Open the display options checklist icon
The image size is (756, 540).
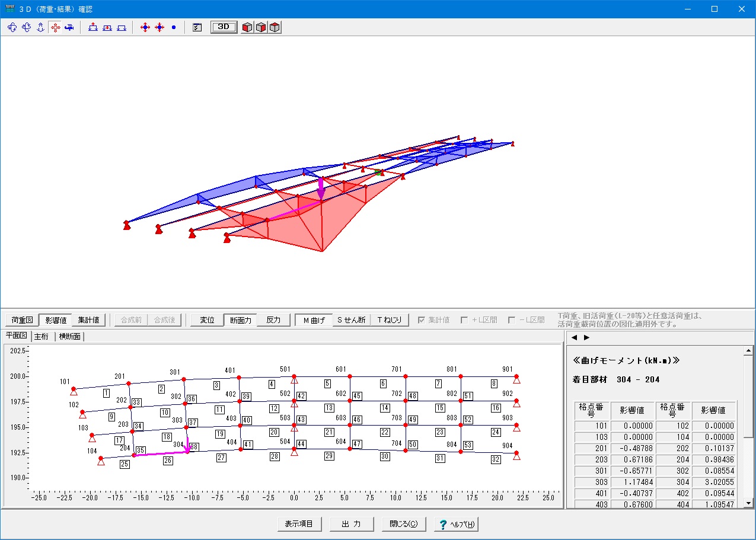(x=197, y=27)
